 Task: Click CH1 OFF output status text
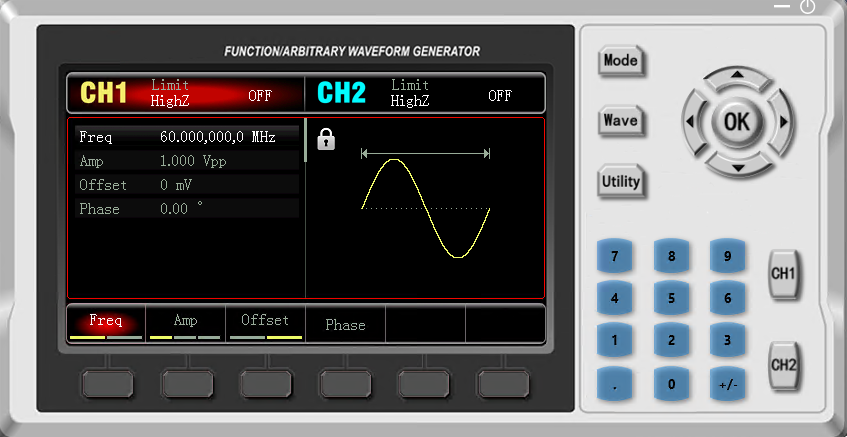260,96
